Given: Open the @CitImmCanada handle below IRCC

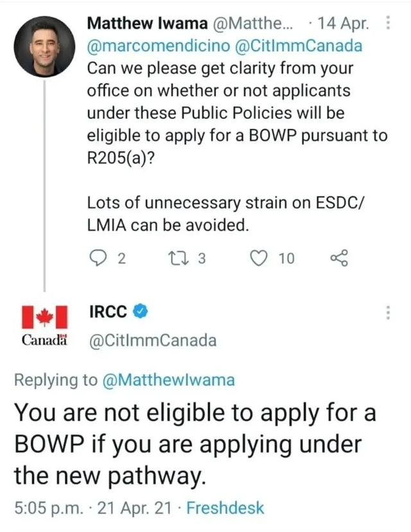Looking at the screenshot, I should (x=151, y=340).
